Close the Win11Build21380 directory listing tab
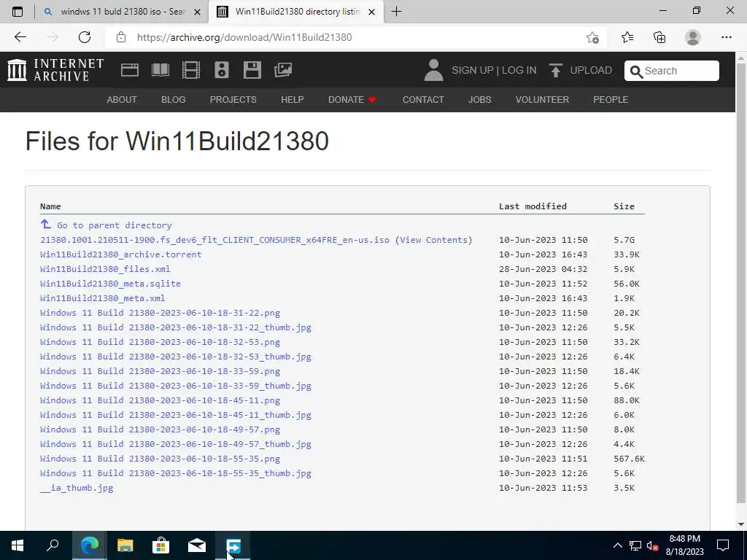This screenshot has width=747, height=560. click(372, 12)
